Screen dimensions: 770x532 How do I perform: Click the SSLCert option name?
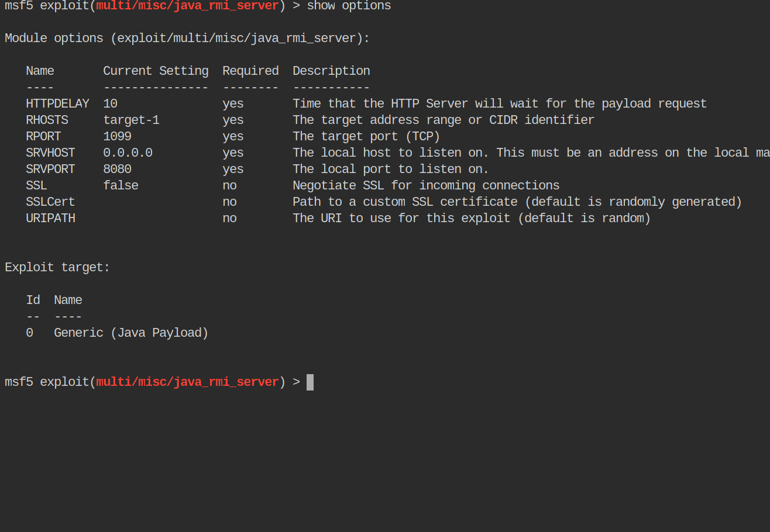pos(50,202)
